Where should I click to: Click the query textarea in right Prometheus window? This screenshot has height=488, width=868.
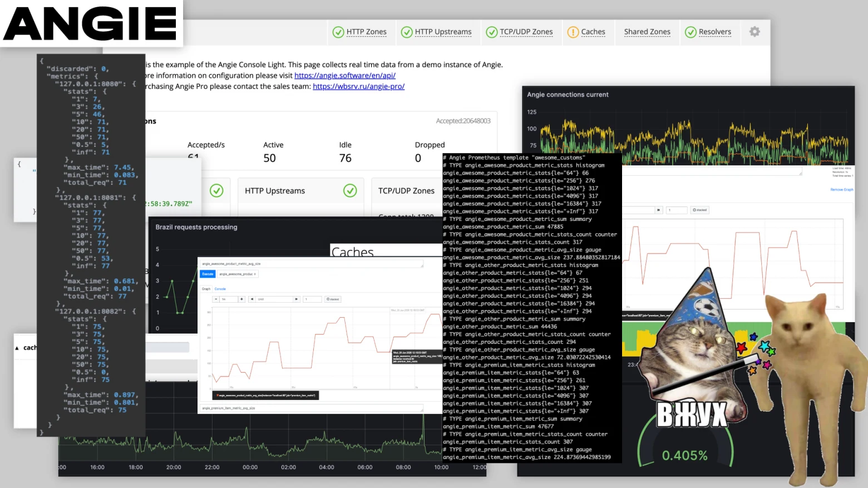pos(712,171)
